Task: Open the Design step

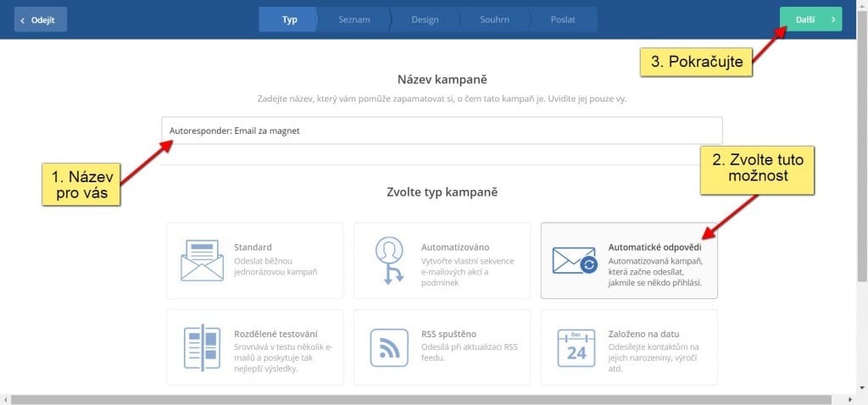Action: point(425,19)
